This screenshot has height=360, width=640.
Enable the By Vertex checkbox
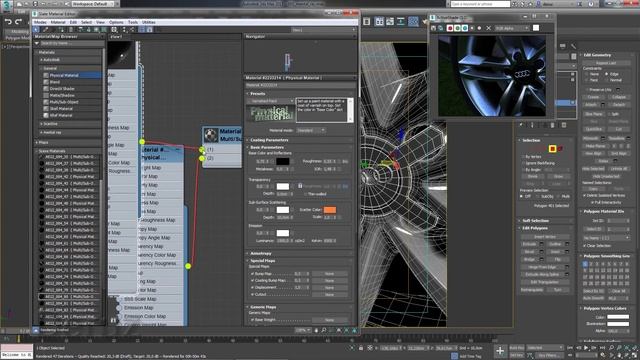(523, 157)
